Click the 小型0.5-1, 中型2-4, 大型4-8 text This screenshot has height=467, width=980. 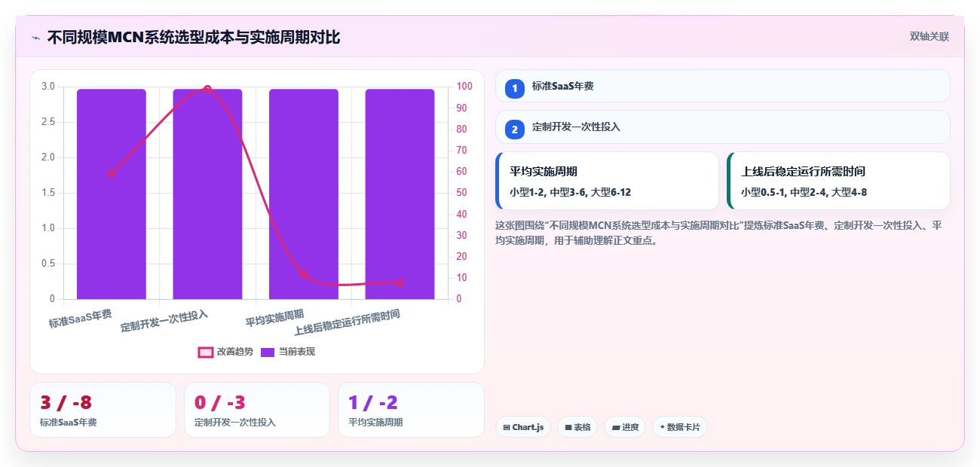[804, 192]
